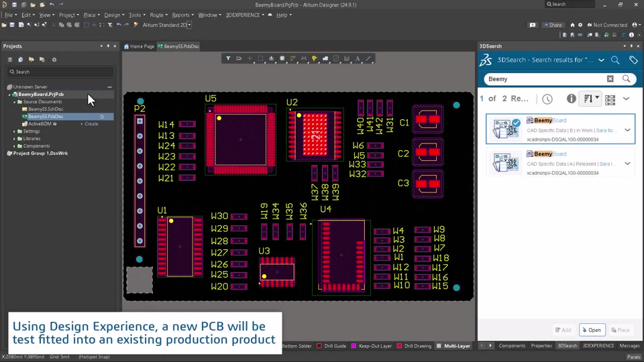Click the clear filter icon in main toolbar

(109, 25)
